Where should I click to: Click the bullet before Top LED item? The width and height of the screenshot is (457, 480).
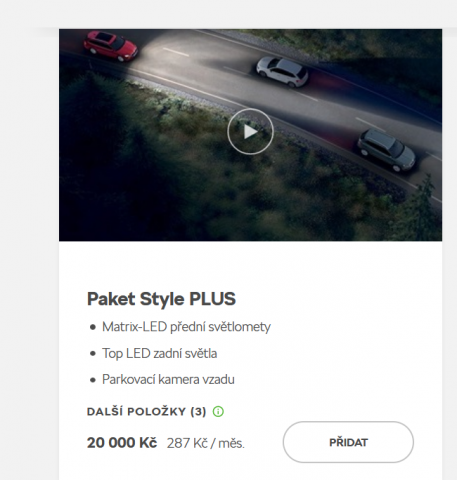pyautogui.click(x=93, y=353)
